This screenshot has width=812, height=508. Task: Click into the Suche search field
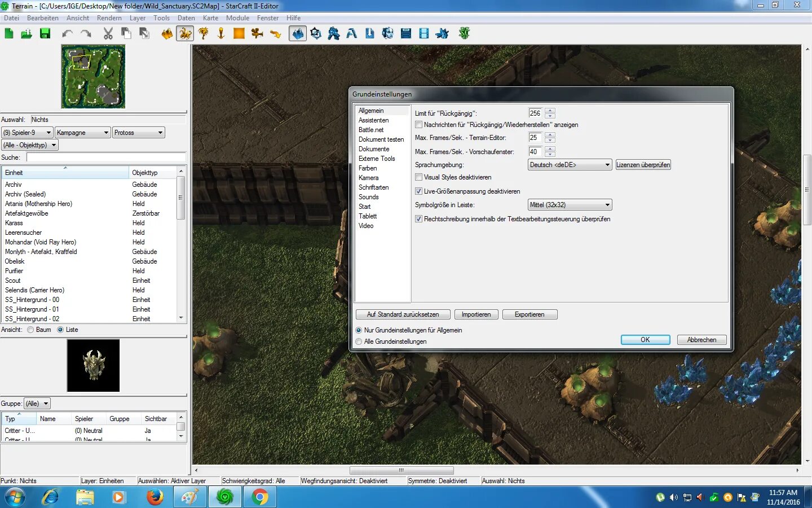pyautogui.click(x=106, y=157)
